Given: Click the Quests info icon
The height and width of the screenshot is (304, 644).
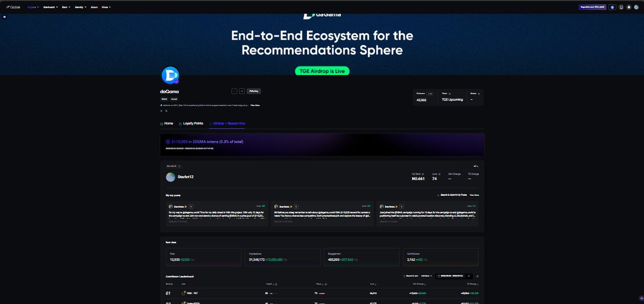Looking at the screenshot, I should click(x=479, y=93).
